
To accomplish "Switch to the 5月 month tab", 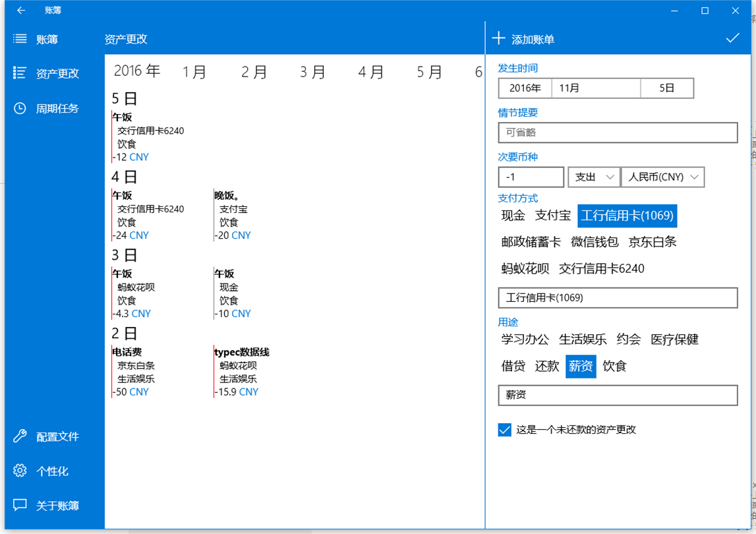I will pyautogui.click(x=429, y=72).
